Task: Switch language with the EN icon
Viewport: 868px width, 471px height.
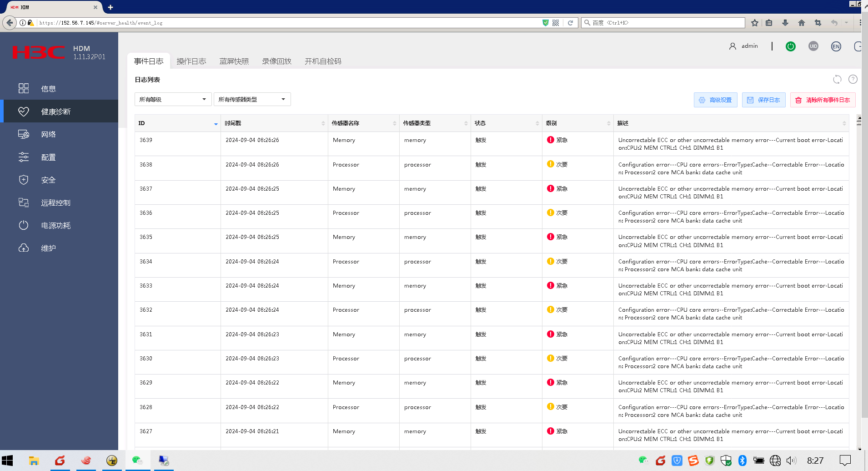Action: [x=836, y=46]
